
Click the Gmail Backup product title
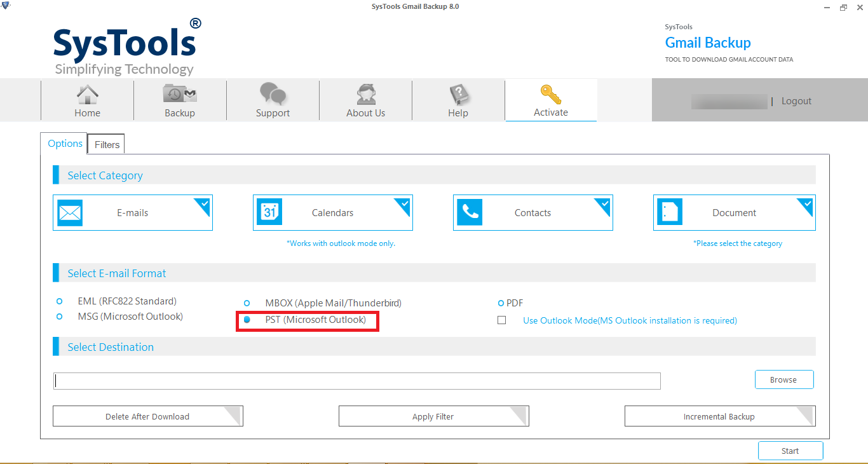[708, 43]
